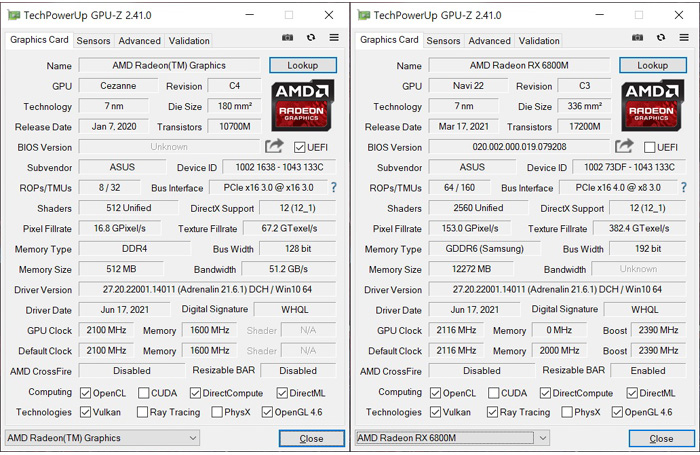Toggle DirectCompute checkbox in the right window
This screenshot has height=455, width=700.
point(545,393)
